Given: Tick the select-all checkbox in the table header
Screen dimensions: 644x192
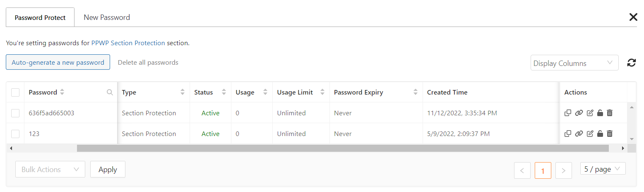Looking at the screenshot, I should pos(15,92).
